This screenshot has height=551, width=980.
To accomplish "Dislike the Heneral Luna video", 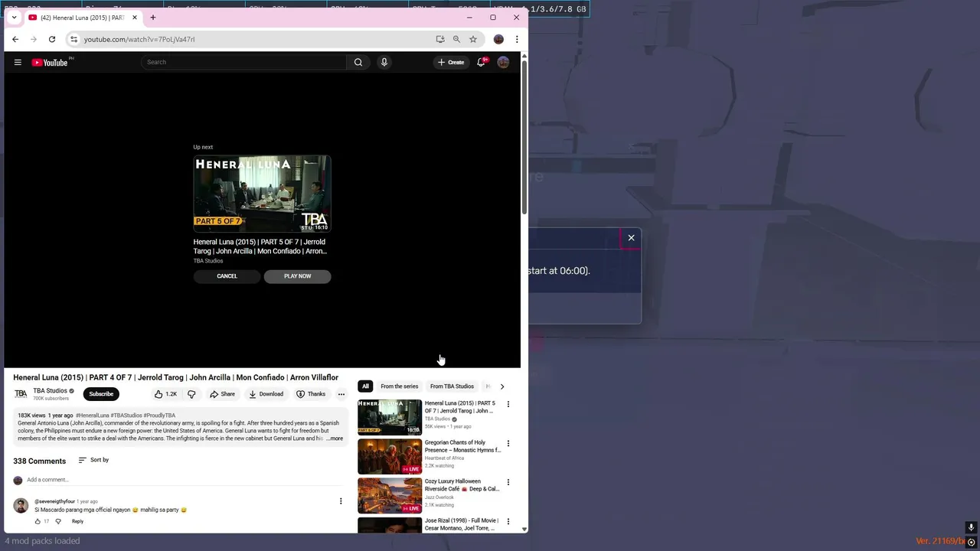I will [x=191, y=394].
